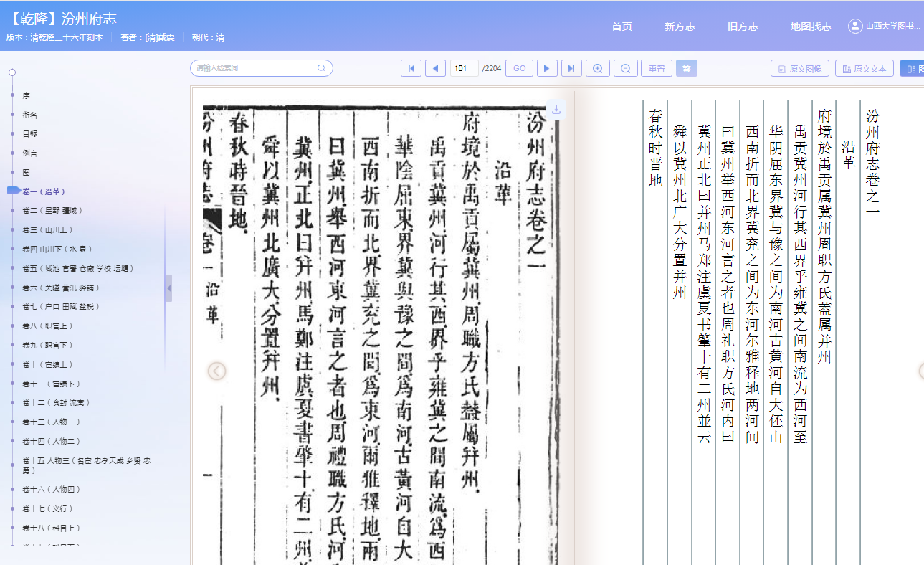Zoom in on the page image
924x565 pixels.
coord(597,68)
